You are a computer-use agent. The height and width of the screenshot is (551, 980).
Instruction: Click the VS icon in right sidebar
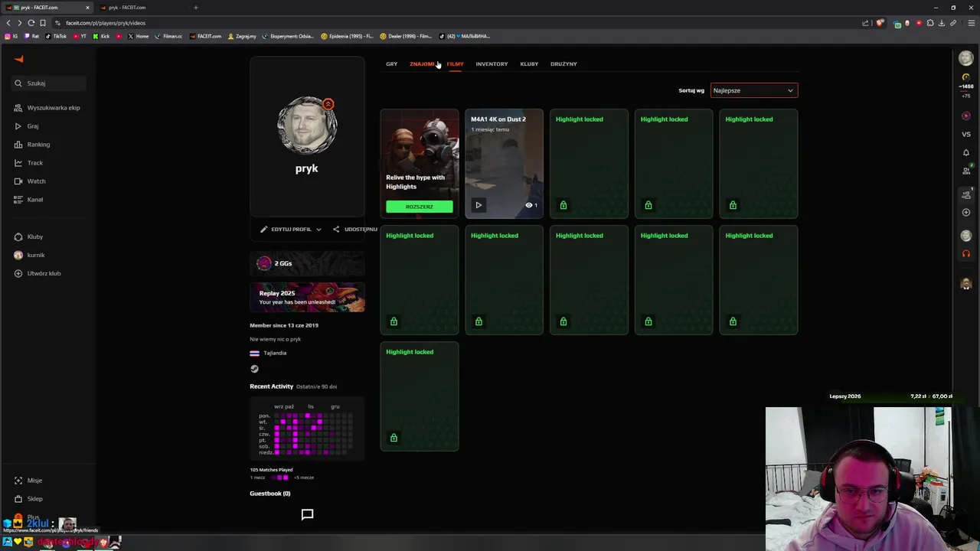pos(966,135)
